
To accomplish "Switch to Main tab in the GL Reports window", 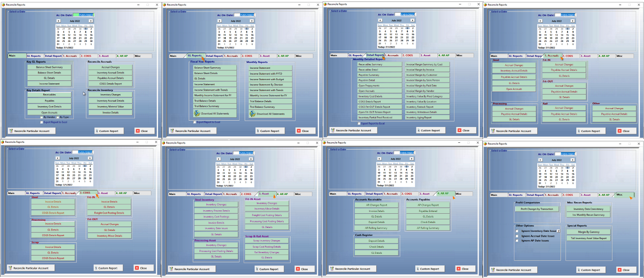I will coord(178,56).
